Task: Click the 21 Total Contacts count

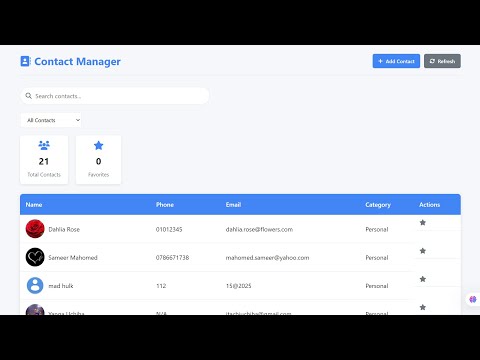Action: [44, 161]
